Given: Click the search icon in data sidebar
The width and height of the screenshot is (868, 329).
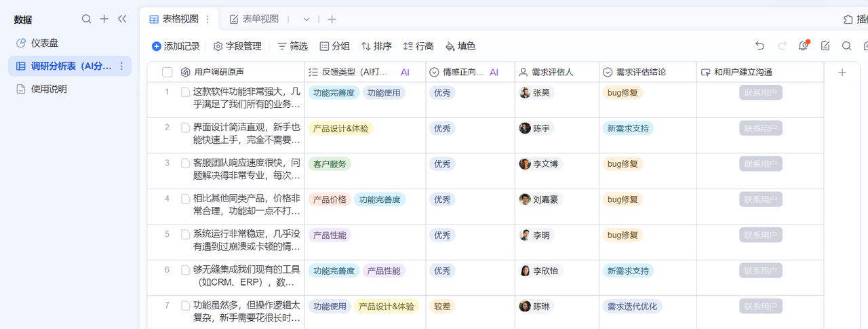Looking at the screenshot, I should coord(86,19).
